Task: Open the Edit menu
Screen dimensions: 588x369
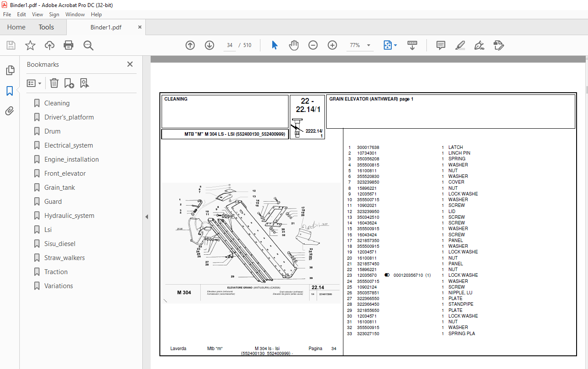Action: [22, 14]
